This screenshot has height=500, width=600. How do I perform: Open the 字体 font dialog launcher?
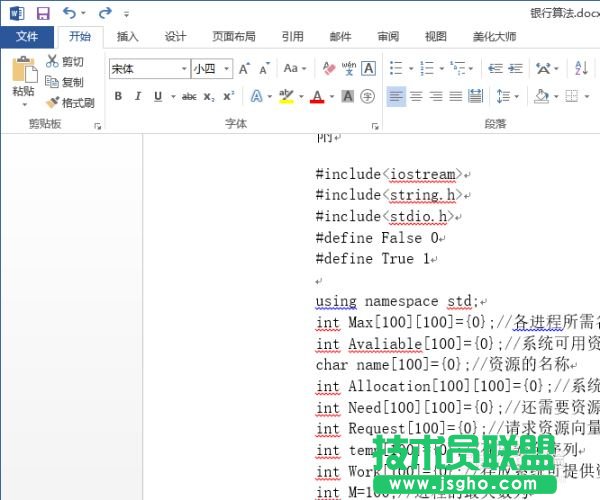[x=375, y=126]
